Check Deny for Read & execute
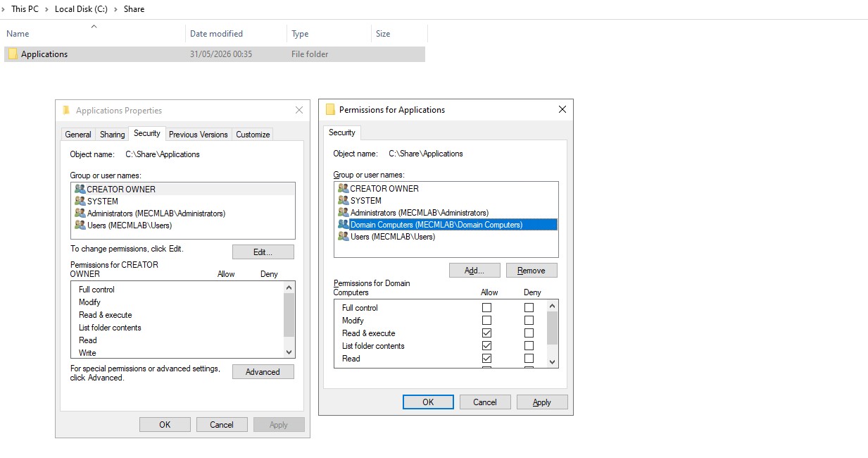 (x=529, y=333)
